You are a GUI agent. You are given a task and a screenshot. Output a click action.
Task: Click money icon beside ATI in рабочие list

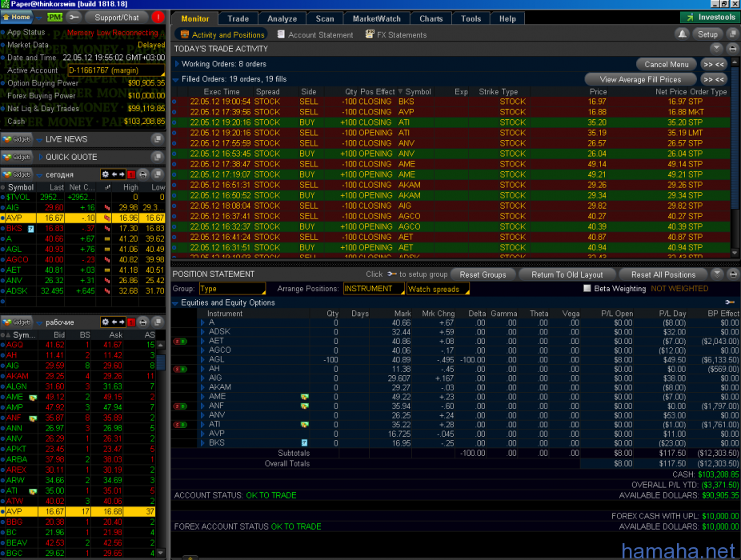click(33, 491)
